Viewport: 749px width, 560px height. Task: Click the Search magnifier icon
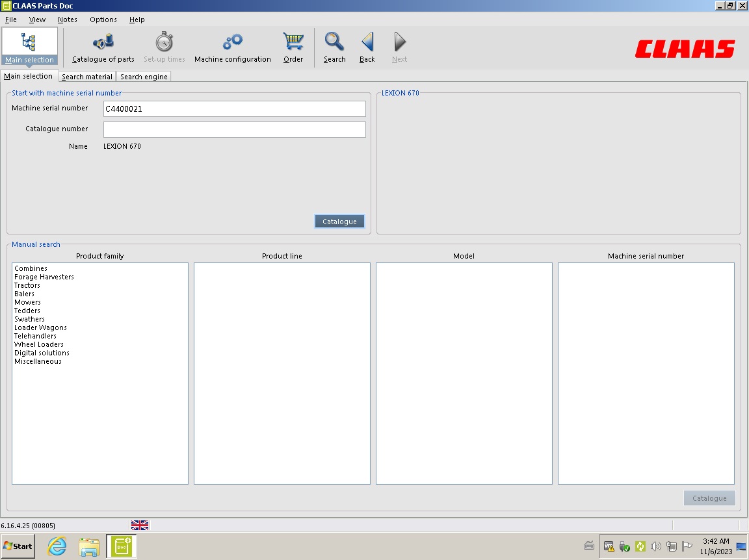pyautogui.click(x=334, y=42)
